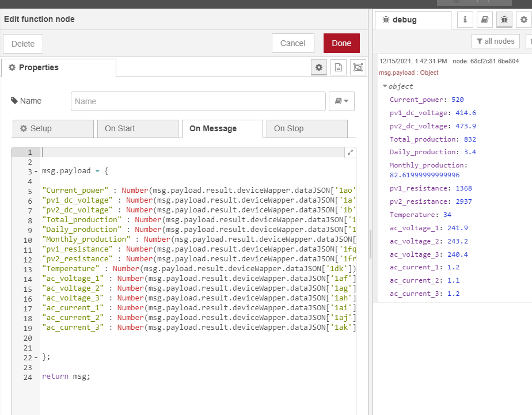
Task: Click the "Temperature" code line
Action: [199, 269]
